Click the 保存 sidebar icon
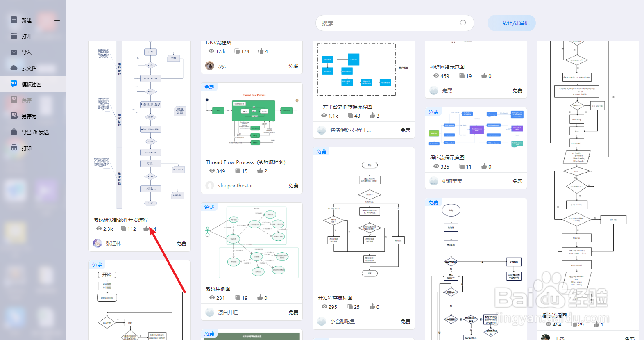This screenshot has width=644, height=340. [14, 100]
